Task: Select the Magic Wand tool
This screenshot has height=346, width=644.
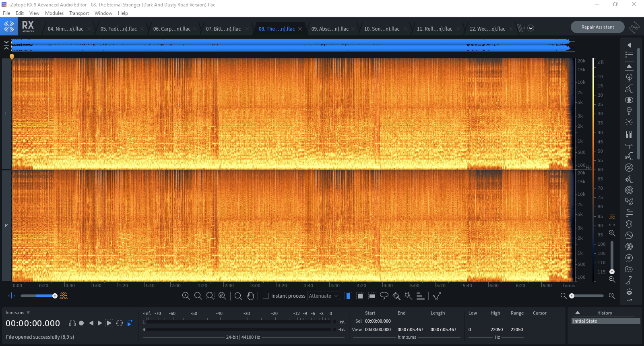Action: (x=408, y=296)
